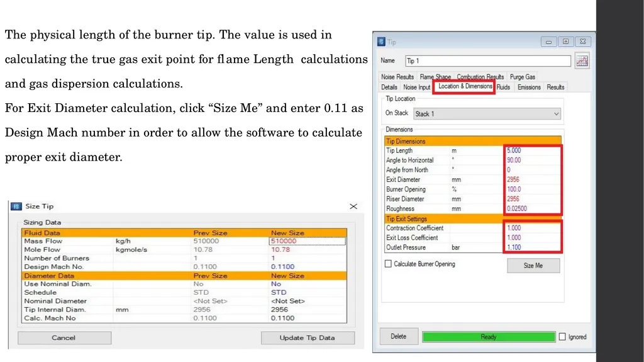
Task: Click the Size Tip dialog app icon
Action: pyautogui.click(x=16, y=206)
